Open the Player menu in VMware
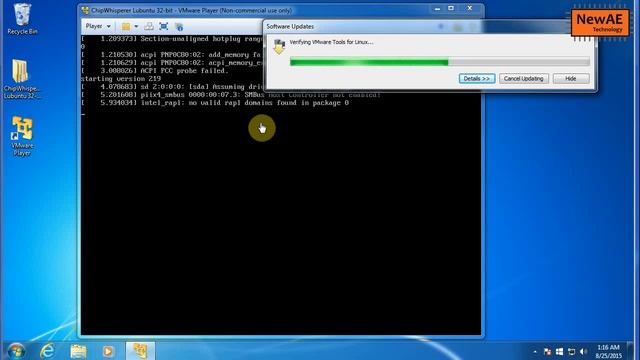The width and height of the screenshot is (640, 360). coord(98,26)
